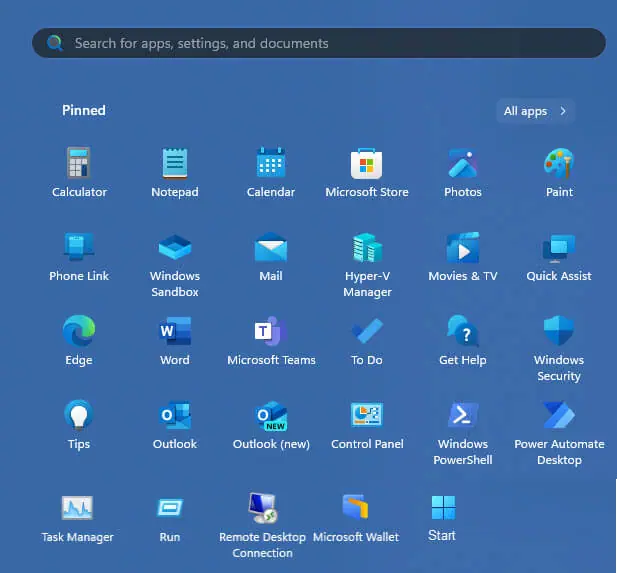
Task: Open Microsoft Word
Action: click(175, 340)
